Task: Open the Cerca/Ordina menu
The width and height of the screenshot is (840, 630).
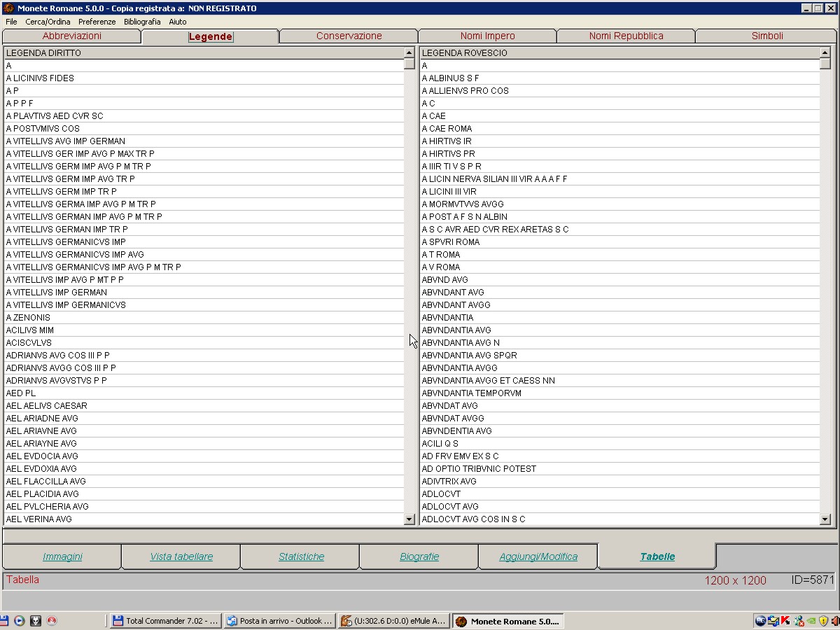Action: (x=48, y=22)
